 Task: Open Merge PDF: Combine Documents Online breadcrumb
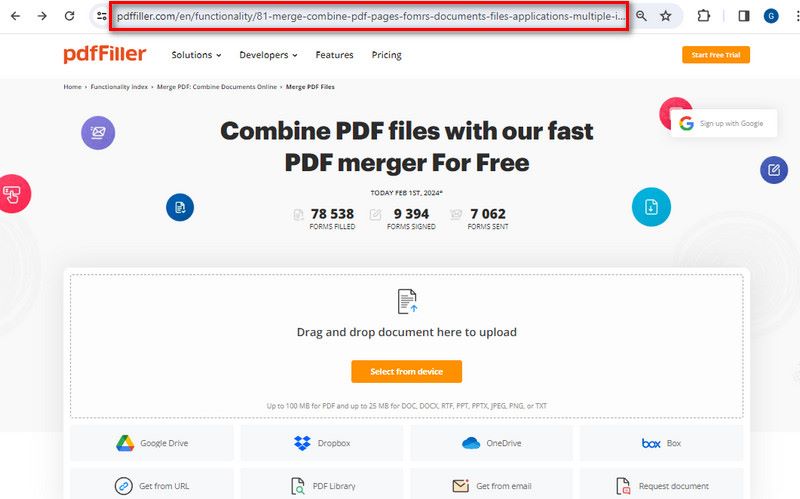tap(217, 87)
